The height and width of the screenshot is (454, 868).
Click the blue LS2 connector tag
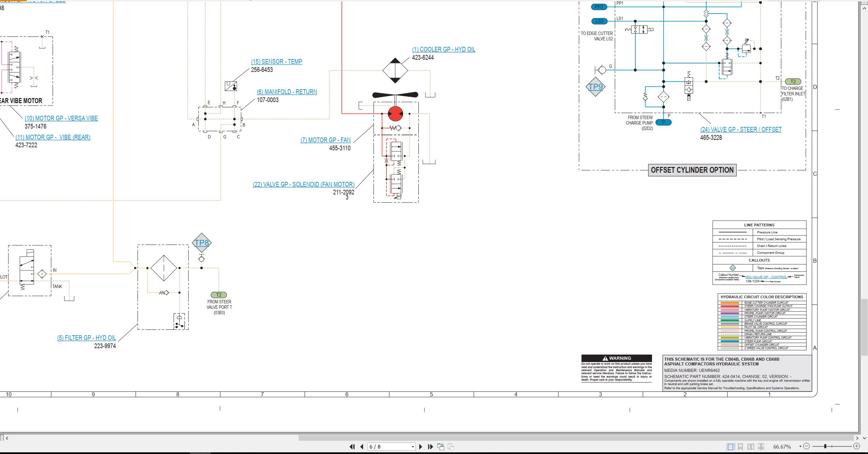(599, 21)
